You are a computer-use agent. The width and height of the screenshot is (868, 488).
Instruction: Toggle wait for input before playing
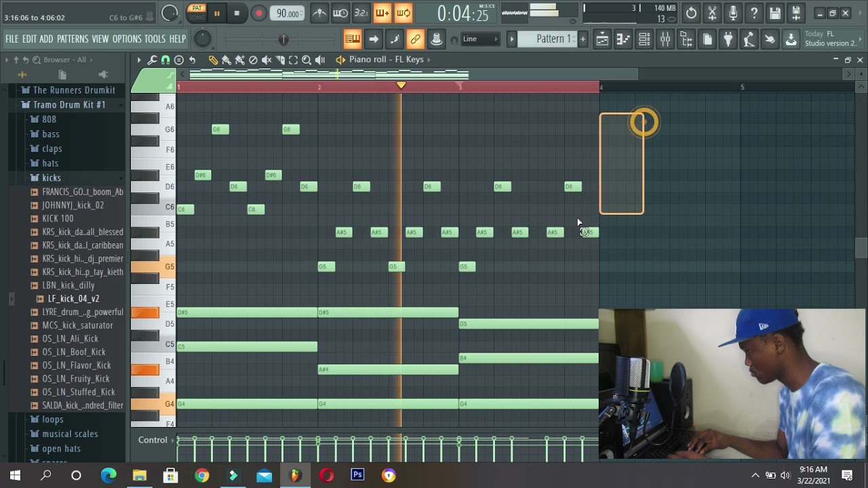pos(340,13)
